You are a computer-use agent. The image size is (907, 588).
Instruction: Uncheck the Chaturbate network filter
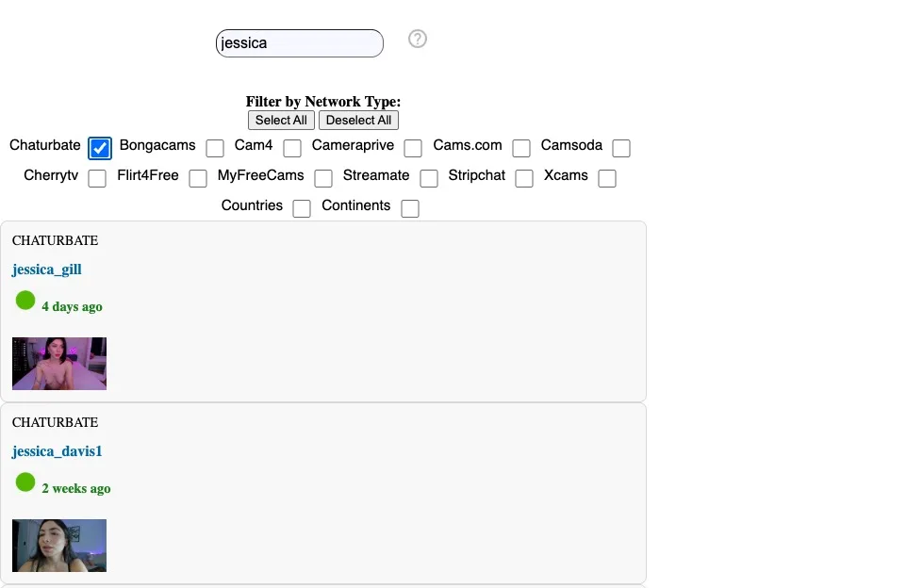(99, 147)
